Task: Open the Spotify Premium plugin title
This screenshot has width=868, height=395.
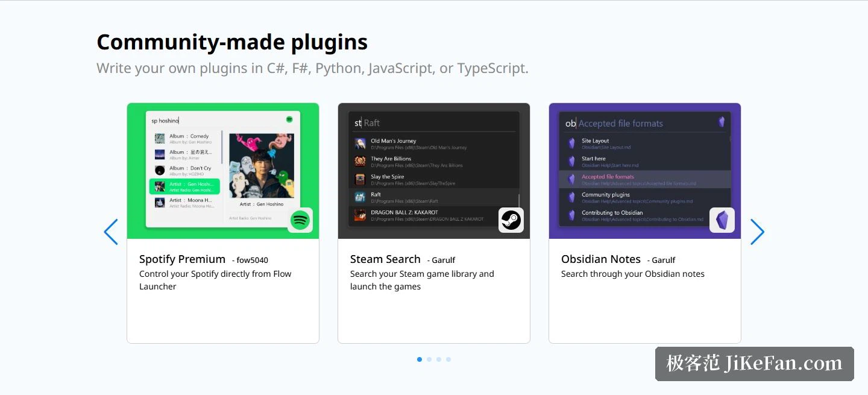Action: point(182,259)
